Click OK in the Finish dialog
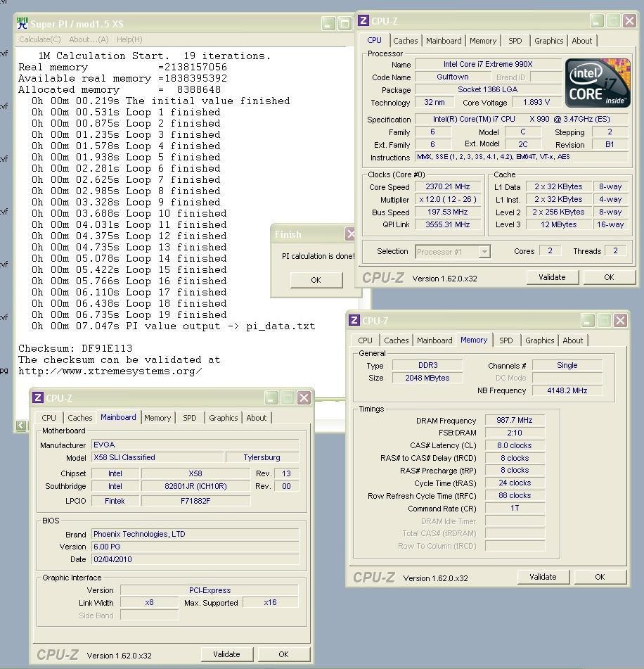Viewport: 644px width, 669px height. click(316, 280)
